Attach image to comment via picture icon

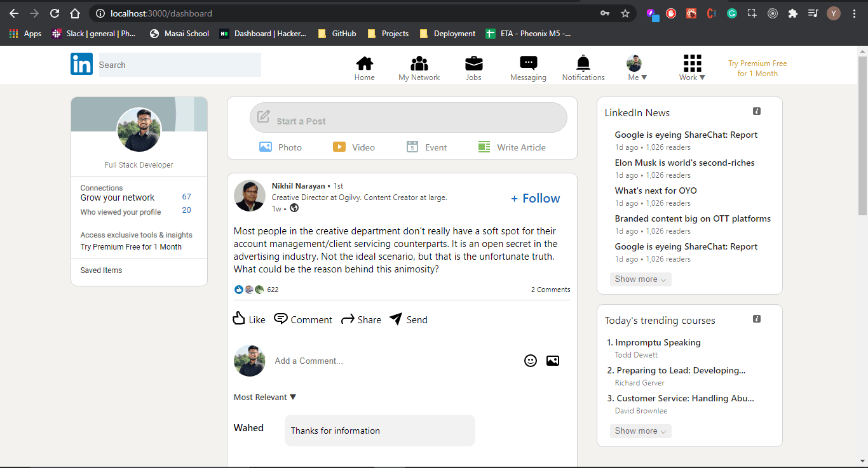point(553,361)
